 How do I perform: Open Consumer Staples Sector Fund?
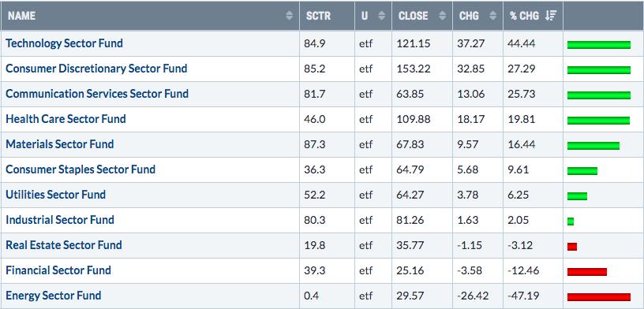click(80, 169)
